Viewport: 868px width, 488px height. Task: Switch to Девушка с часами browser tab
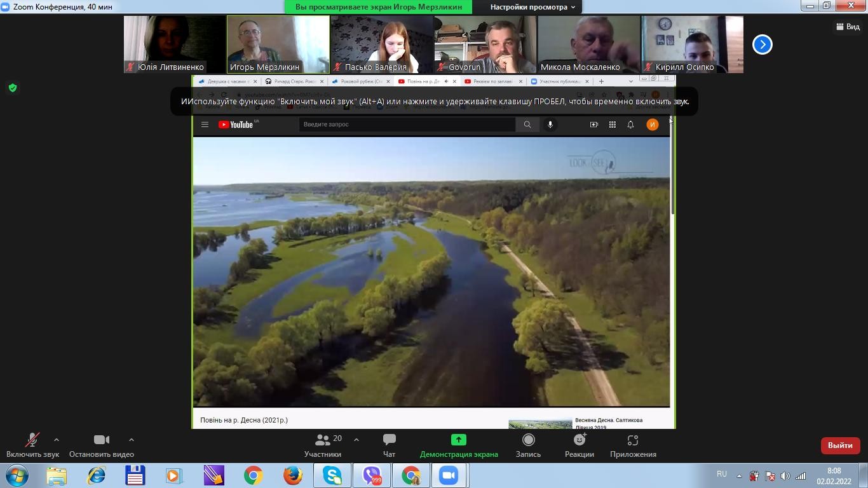[227, 81]
